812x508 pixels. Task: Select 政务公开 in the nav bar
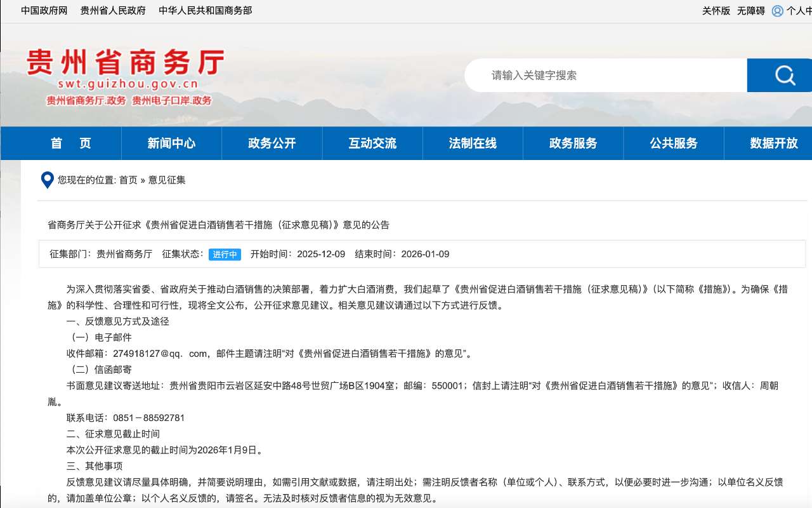click(272, 144)
